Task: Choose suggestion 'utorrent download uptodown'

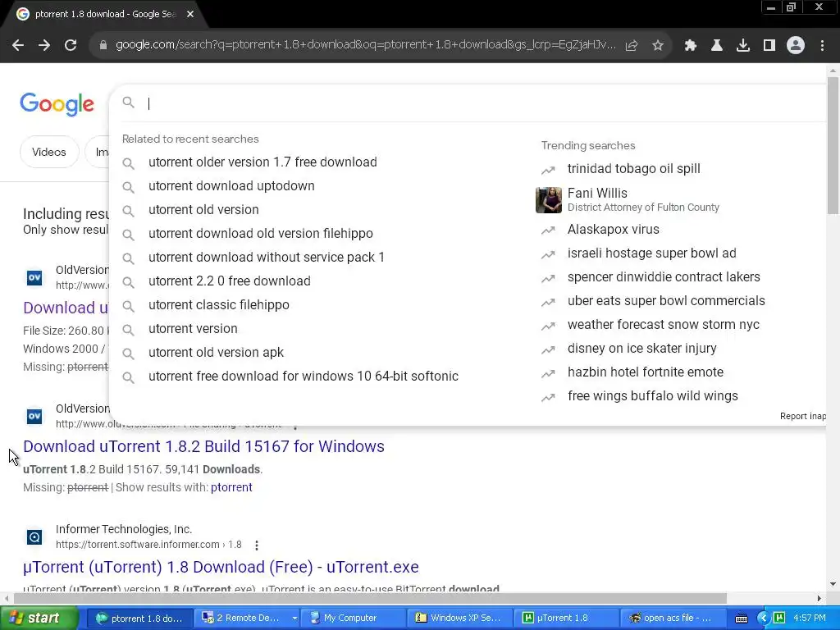Action: click(231, 186)
